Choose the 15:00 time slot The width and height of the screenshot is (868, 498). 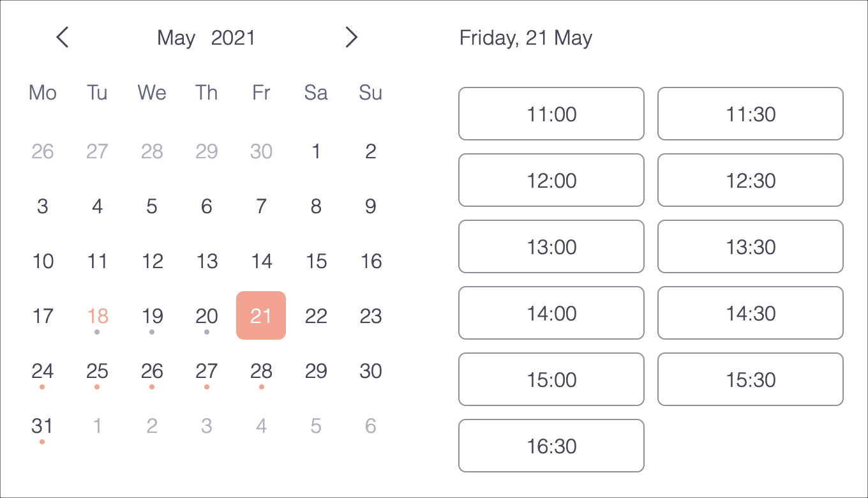click(551, 380)
